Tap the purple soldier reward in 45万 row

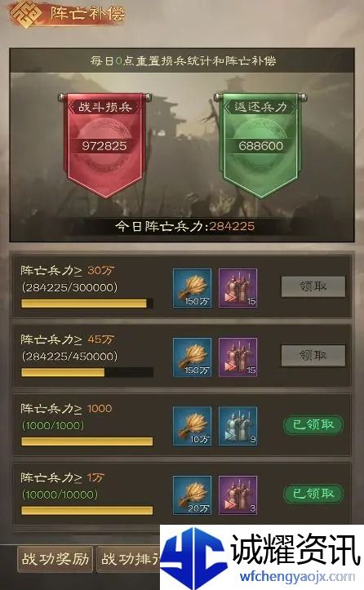[237, 357]
